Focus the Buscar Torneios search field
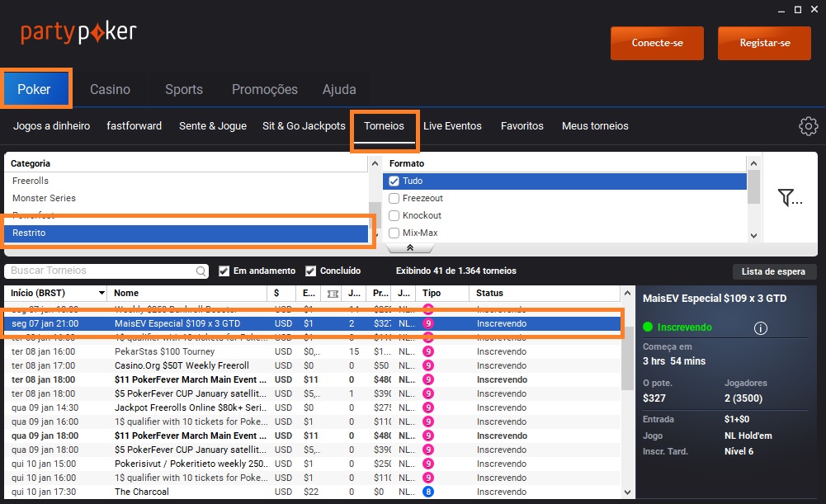This screenshot has height=504, width=826. click(106, 271)
